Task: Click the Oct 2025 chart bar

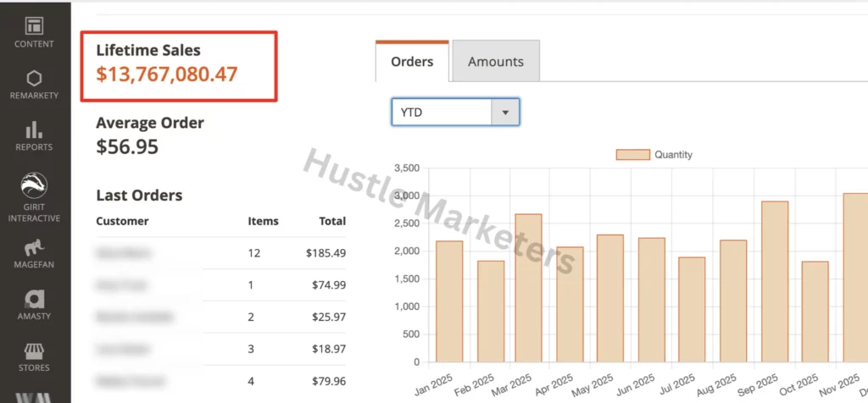Action: tap(815, 312)
